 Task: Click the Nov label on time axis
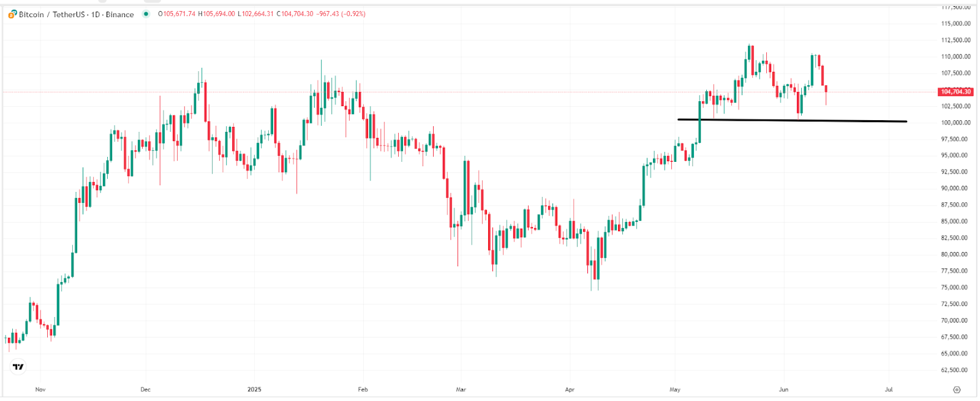tap(40, 389)
